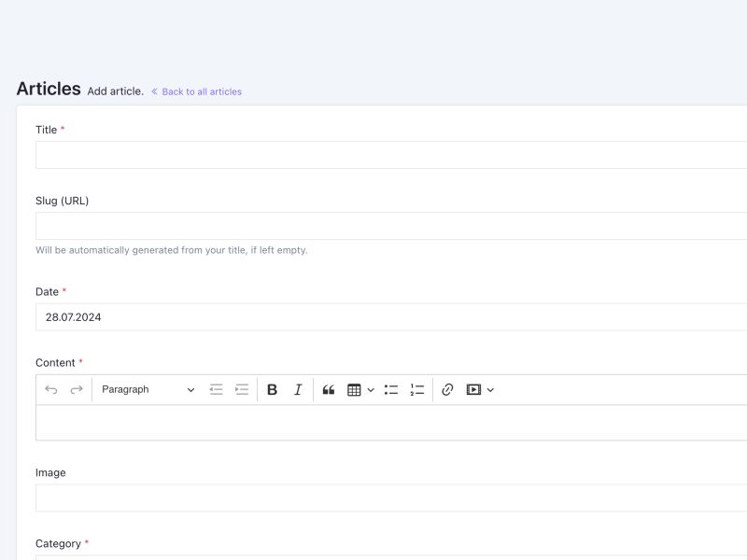This screenshot has height=560, width=747.
Task: Undo the last edit in Content editor
Action: tap(51, 390)
